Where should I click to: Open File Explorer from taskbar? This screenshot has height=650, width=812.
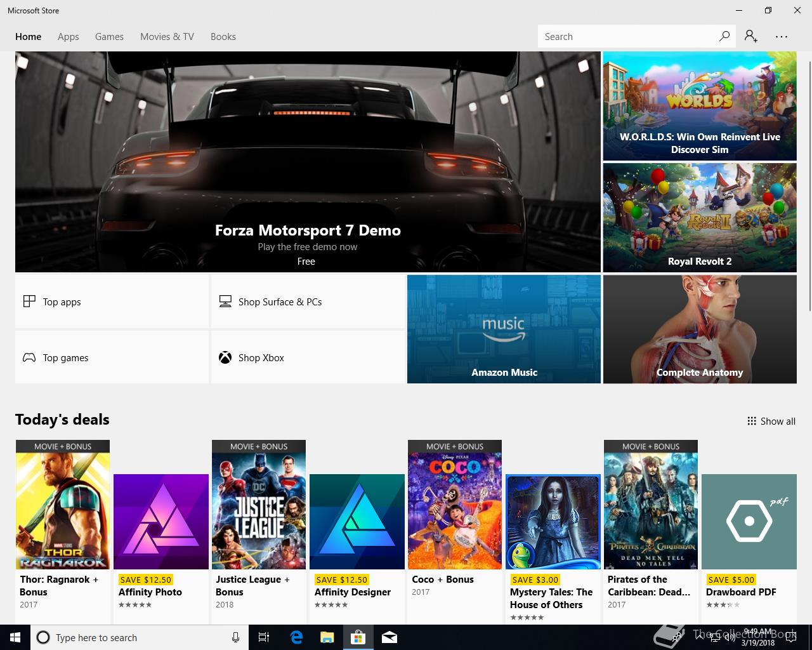click(x=327, y=637)
